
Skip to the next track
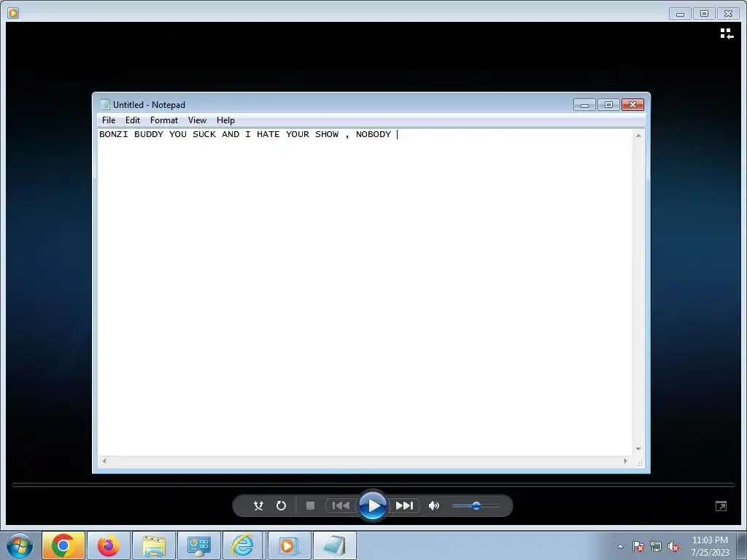pos(404,506)
